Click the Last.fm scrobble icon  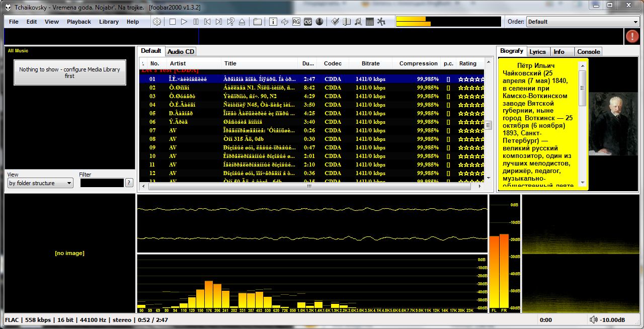307,22
